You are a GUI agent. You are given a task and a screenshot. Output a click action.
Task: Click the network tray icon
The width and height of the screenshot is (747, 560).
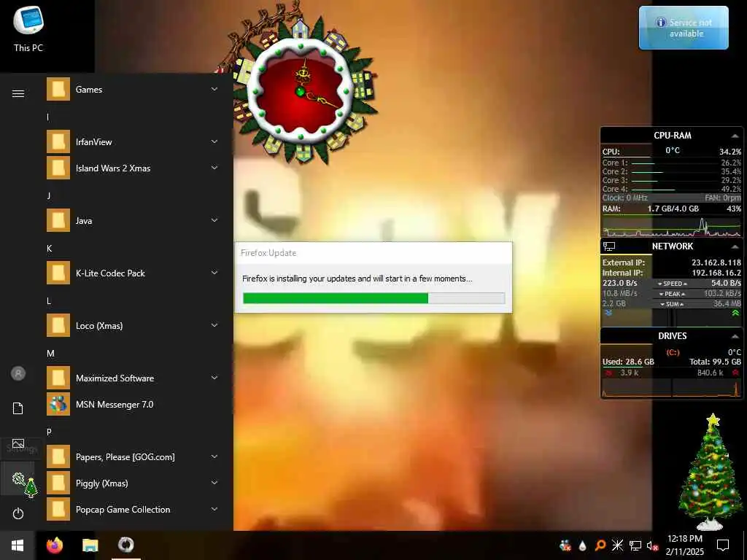[635, 545]
